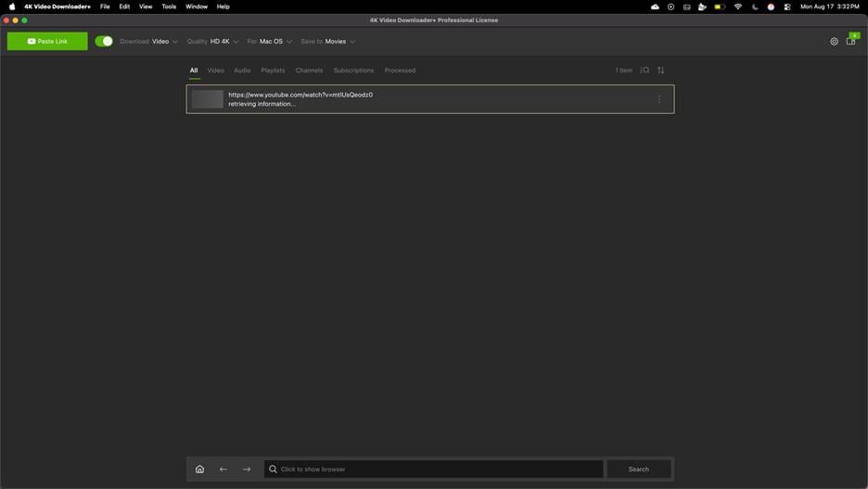
Task: Open the For Mac OS dropdown
Action: (x=270, y=42)
